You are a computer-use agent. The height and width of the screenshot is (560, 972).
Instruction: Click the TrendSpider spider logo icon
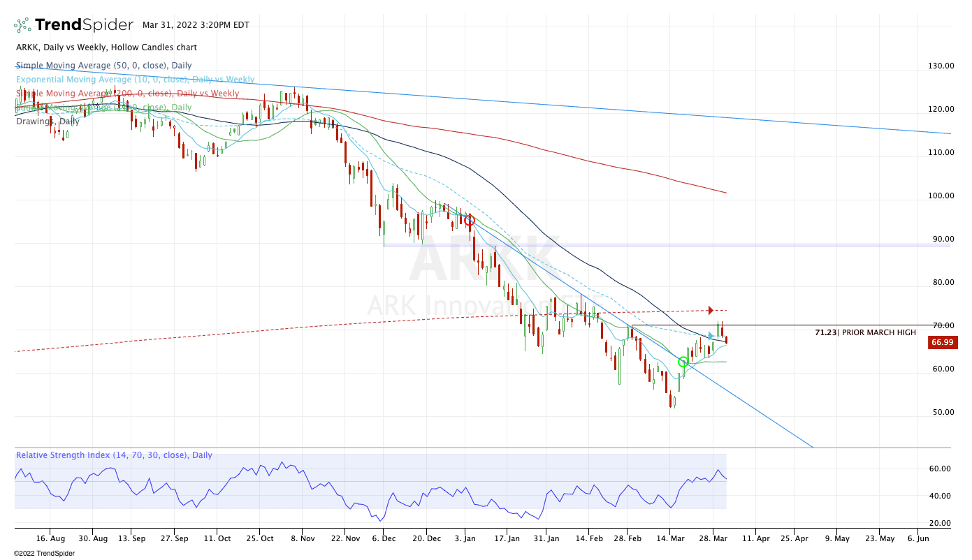[x=22, y=25]
